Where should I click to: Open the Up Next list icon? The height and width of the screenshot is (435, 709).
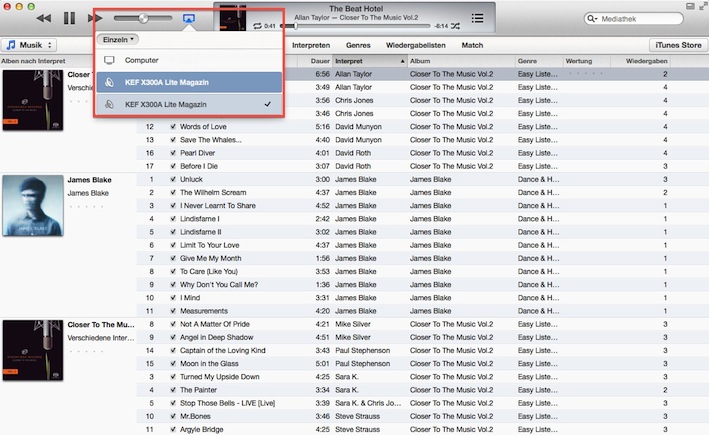477,18
